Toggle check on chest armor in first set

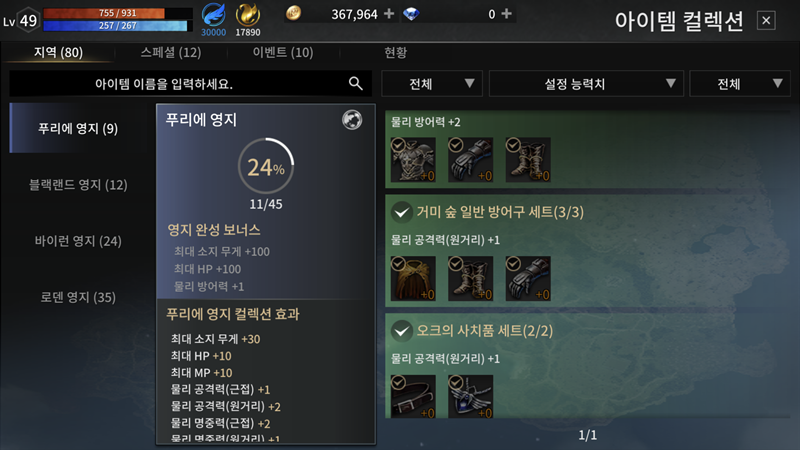click(398, 145)
